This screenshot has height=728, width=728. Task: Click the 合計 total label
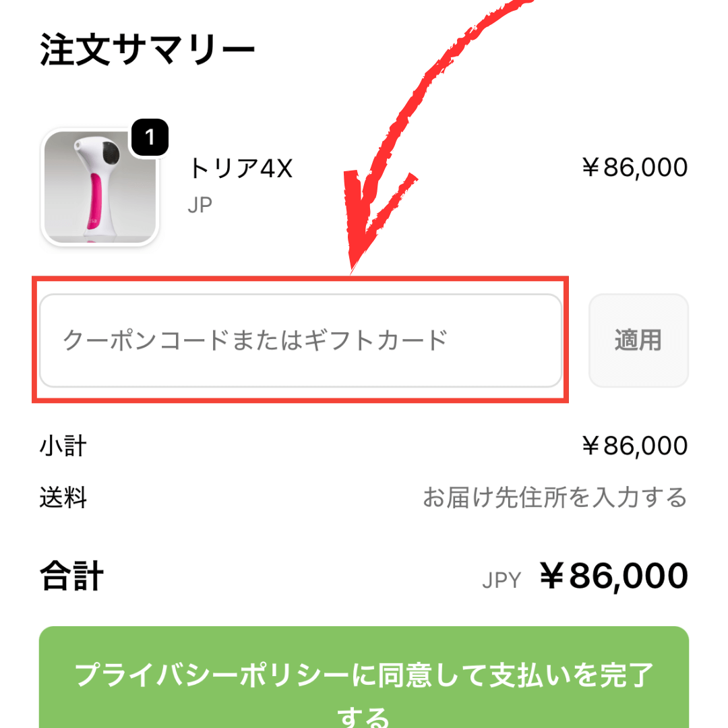[x=71, y=577]
